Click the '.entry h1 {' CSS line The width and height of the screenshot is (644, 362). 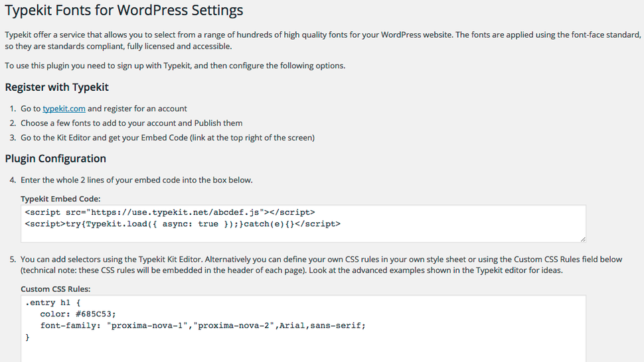coord(53,302)
